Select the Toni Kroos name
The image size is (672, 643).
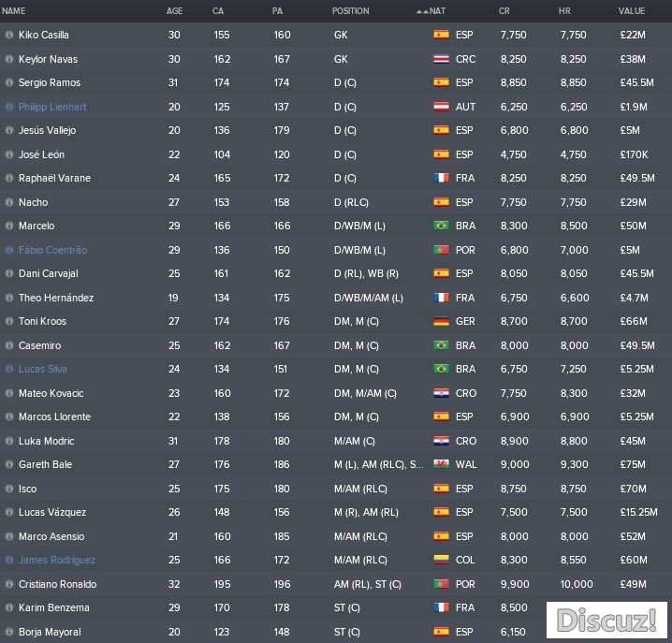pos(42,322)
